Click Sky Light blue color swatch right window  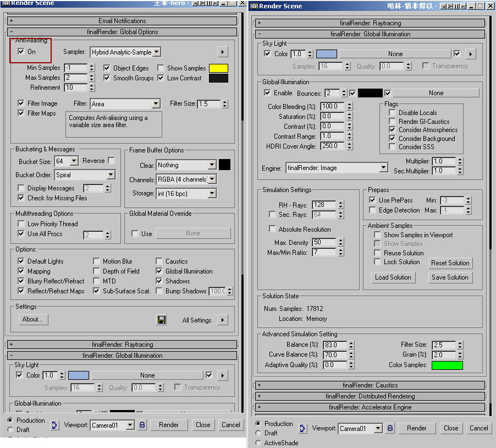coord(327,54)
